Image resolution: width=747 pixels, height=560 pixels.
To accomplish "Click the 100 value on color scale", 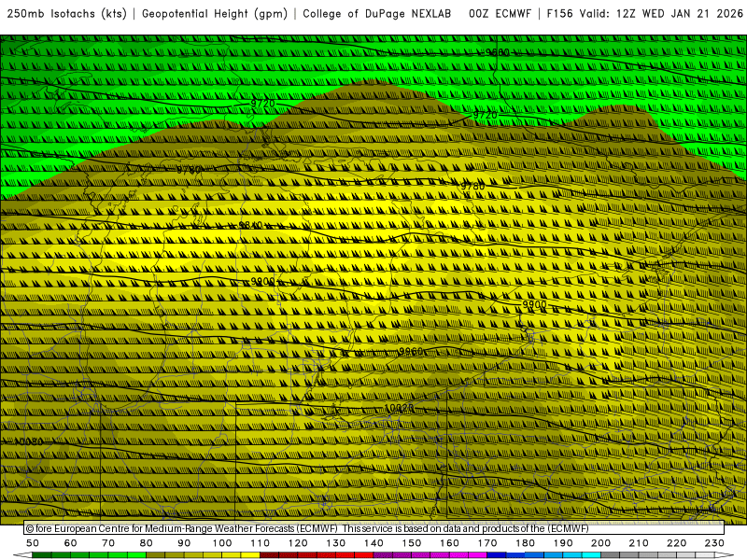I will tap(222, 543).
